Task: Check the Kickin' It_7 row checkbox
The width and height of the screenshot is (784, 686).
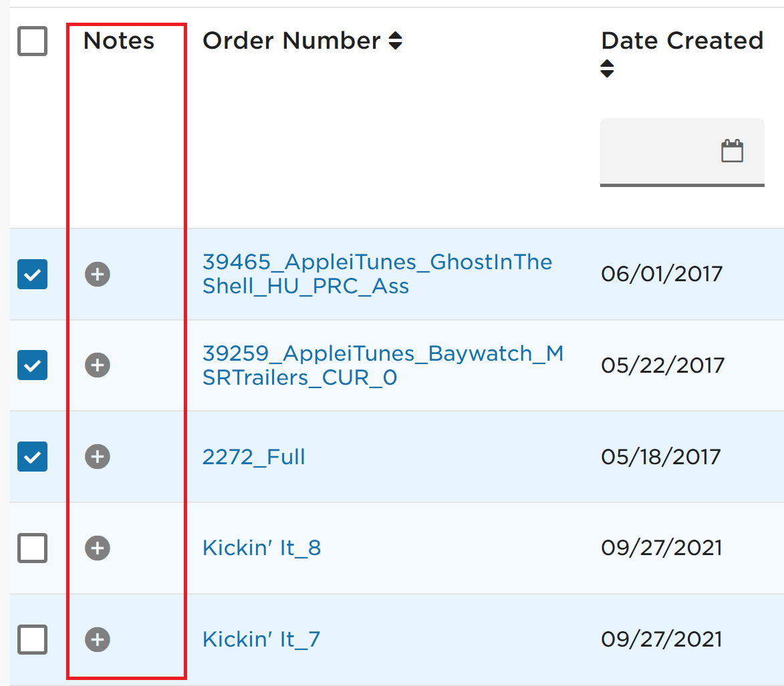Action: point(33,639)
